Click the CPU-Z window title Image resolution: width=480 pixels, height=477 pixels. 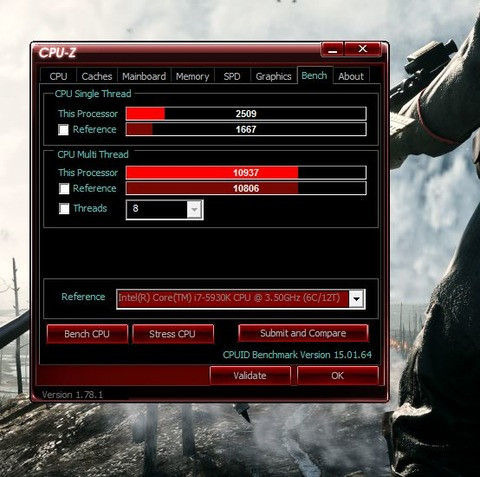57,53
